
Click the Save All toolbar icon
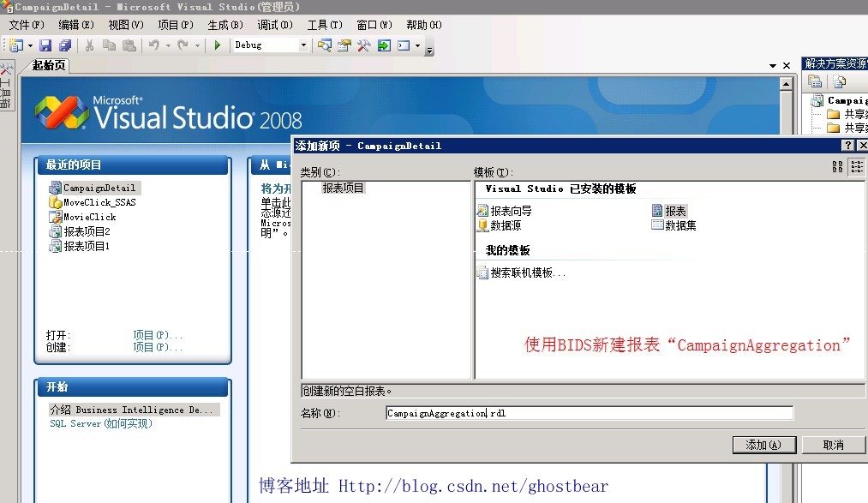[63, 45]
